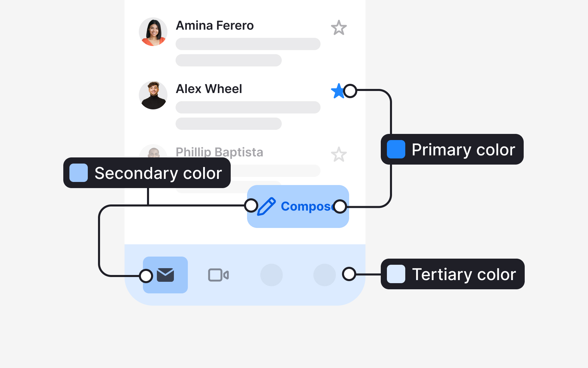
Task: Open Amina Ferero's avatar photo
Action: (153, 32)
